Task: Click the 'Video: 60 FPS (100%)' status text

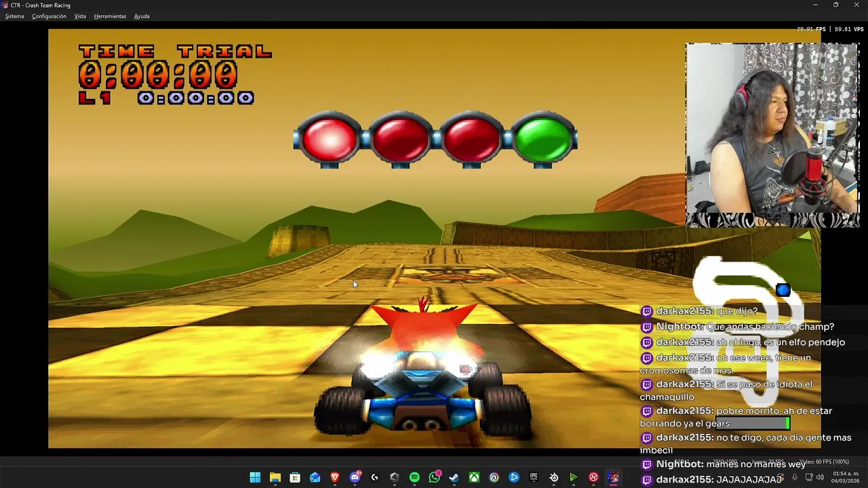Action: (825, 462)
